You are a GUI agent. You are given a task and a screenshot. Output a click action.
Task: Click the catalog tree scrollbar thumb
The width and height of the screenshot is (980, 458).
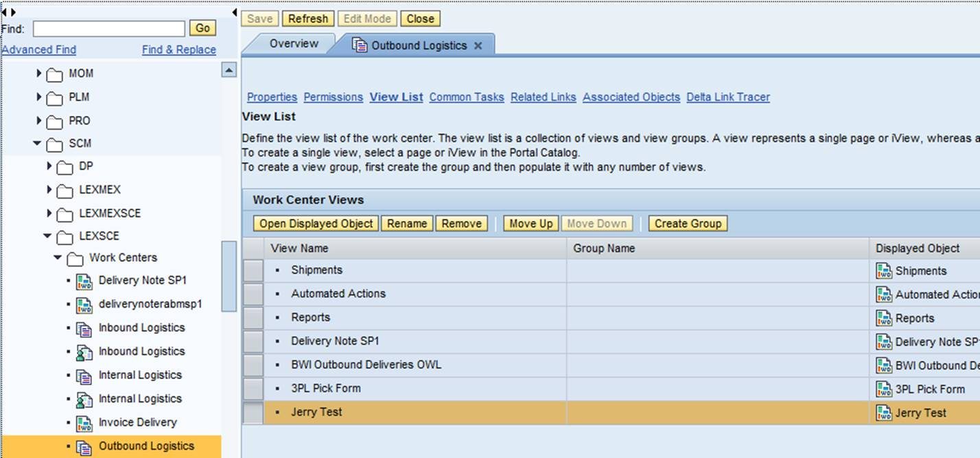pos(229,277)
